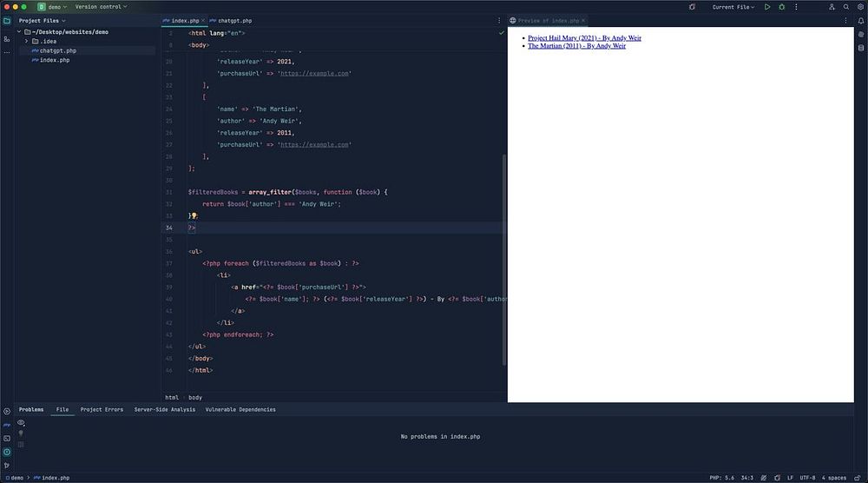
Task: Click the 34:3 cursor position indicator
Action: point(747,478)
